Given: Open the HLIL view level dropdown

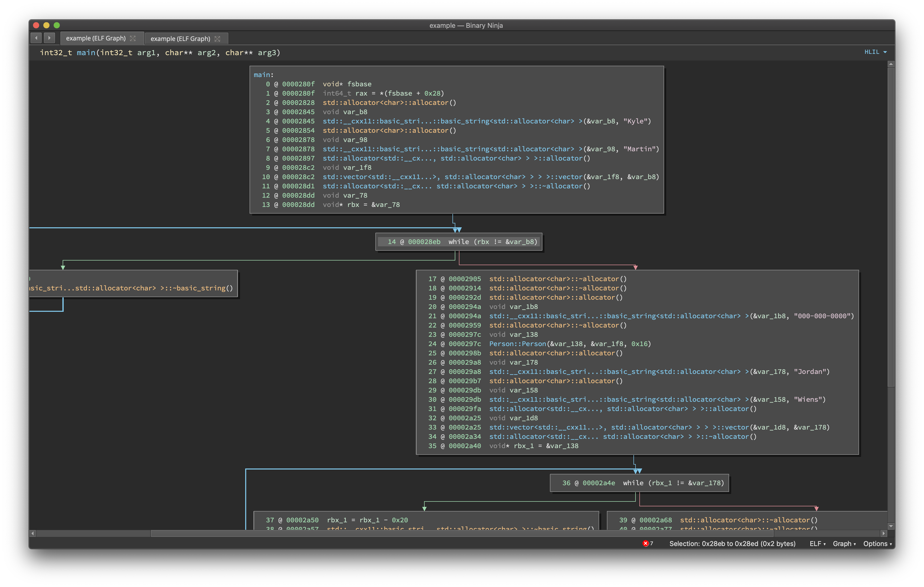Looking at the screenshot, I should (x=875, y=52).
